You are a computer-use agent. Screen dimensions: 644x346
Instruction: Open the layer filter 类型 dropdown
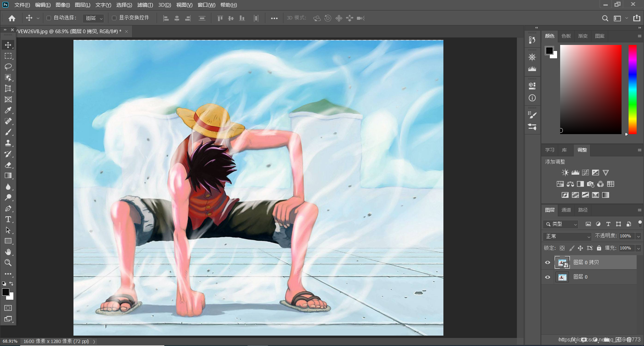[561, 224]
